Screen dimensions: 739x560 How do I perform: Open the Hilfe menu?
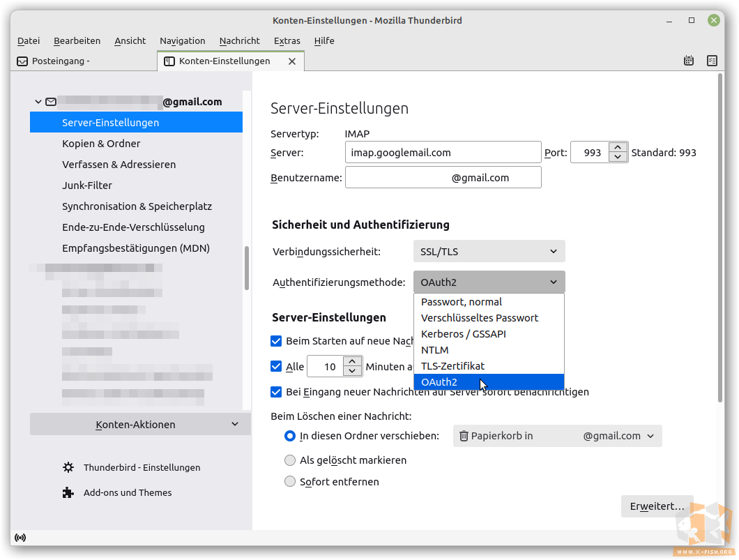324,41
